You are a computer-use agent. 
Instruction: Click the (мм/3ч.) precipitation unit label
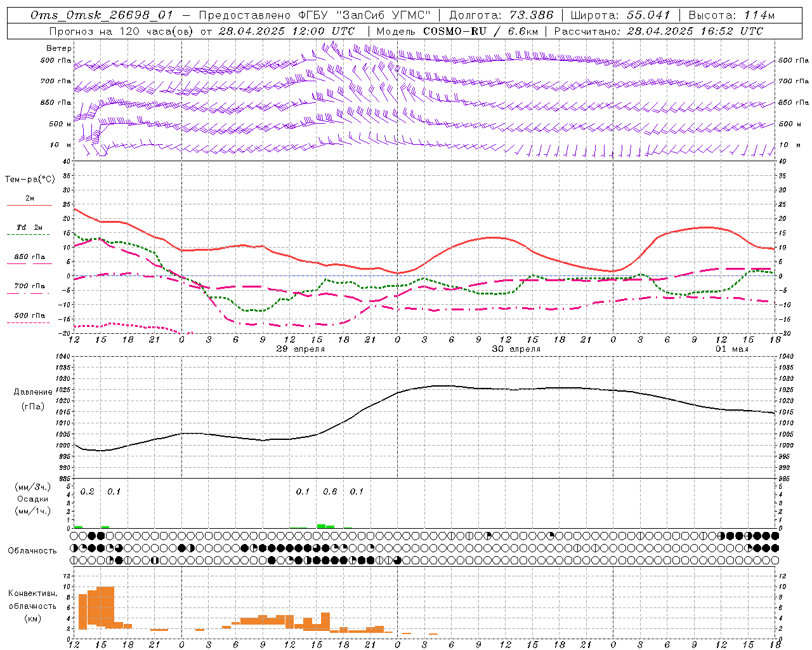tap(33, 487)
